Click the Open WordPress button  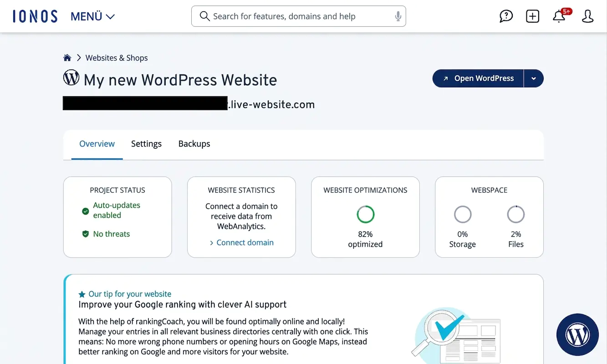pos(478,78)
